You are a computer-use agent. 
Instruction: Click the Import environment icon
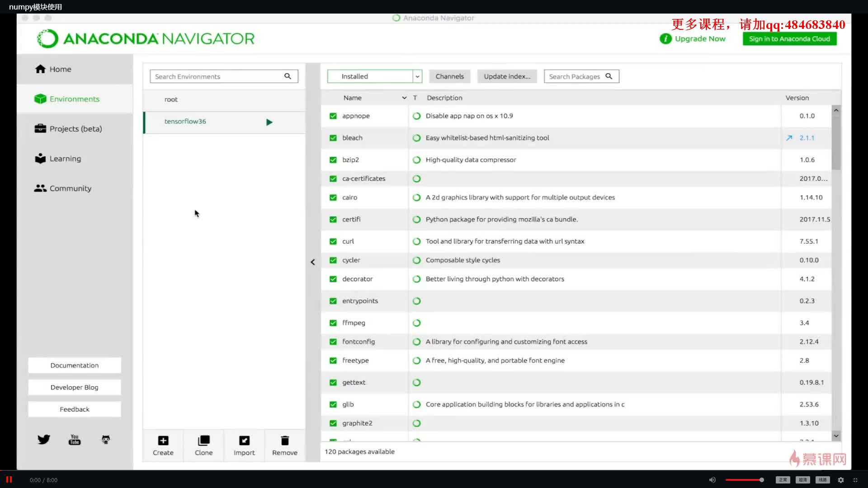(x=244, y=441)
